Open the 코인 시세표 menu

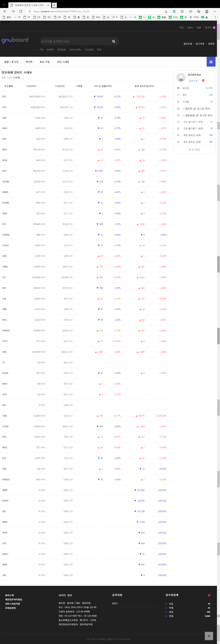coord(64,62)
